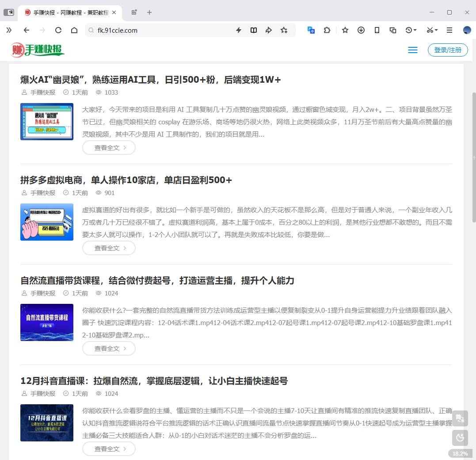Expand the double-chevron toolbar overflow
476x460 pixels.
pyautogui.click(x=9, y=30)
